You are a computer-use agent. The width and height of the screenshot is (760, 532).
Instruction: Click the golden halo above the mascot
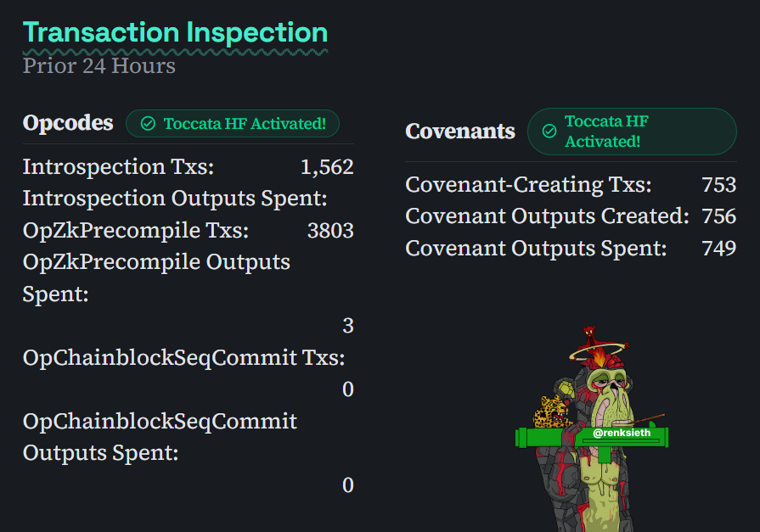pos(600,351)
